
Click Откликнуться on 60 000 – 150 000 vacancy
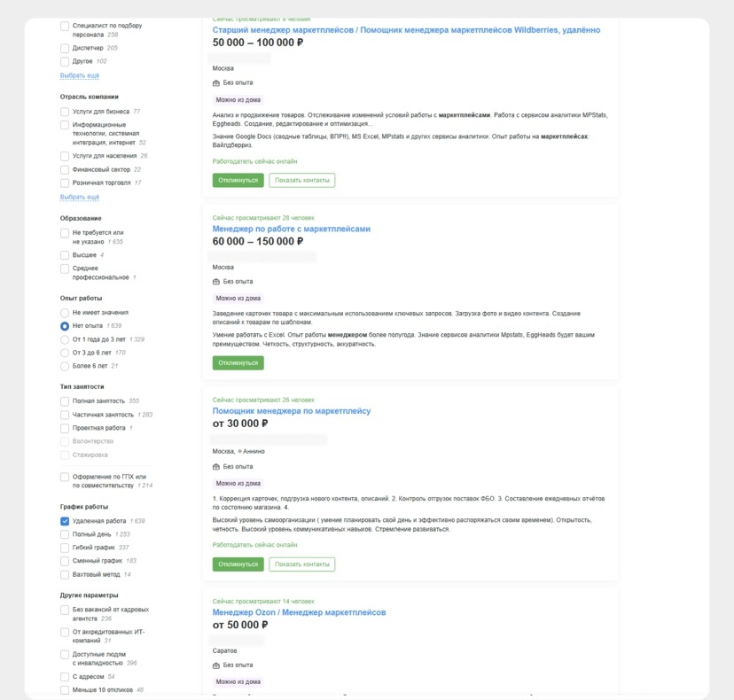pyautogui.click(x=238, y=362)
